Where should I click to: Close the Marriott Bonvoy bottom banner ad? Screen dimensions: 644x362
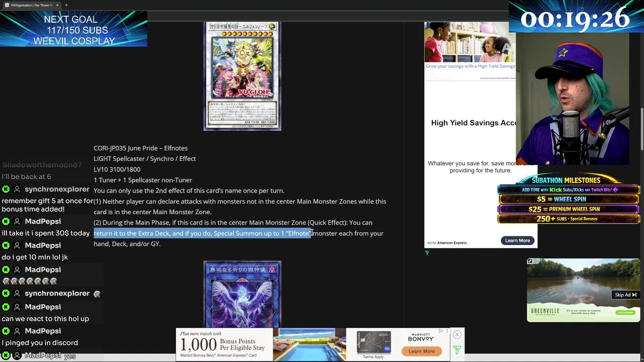(x=457, y=335)
